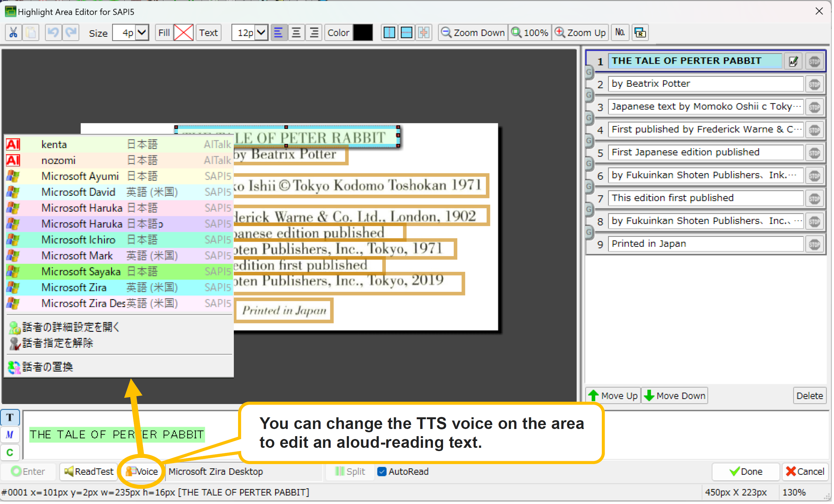Click the No. numbering icon
Screen dimensions: 834x504
pyautogui.click(x=620, y=33)
